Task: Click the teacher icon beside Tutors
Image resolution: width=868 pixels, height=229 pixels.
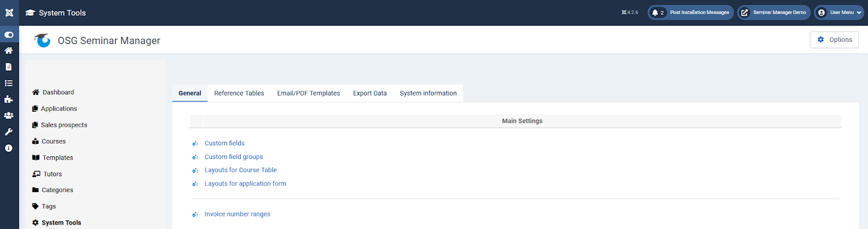Action: (36, 174)
